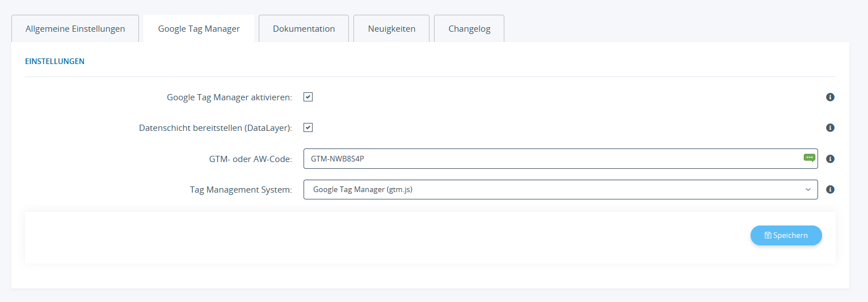Click into the GTM- oder AW-Code field

pos(561,159)
